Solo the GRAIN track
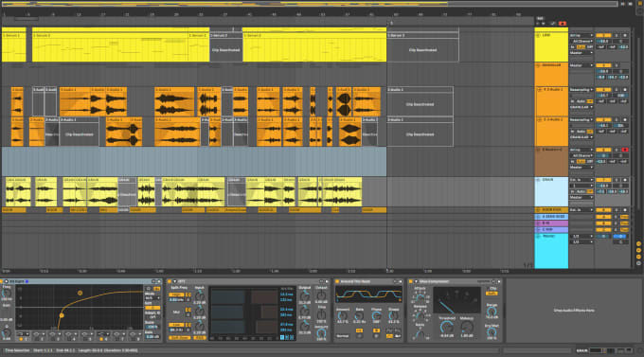The image size is (644, 357). point(617,180)
